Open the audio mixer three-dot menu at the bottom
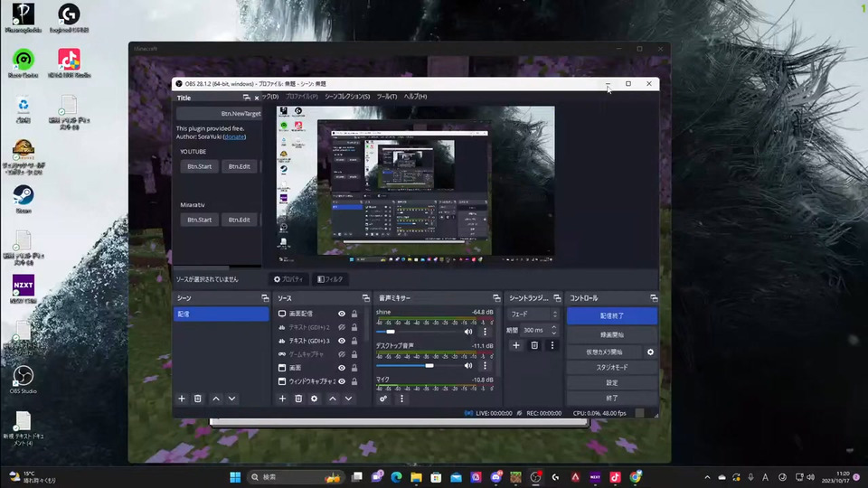The height and width of the screenshot is (488, 868). (x=401, y=399)
